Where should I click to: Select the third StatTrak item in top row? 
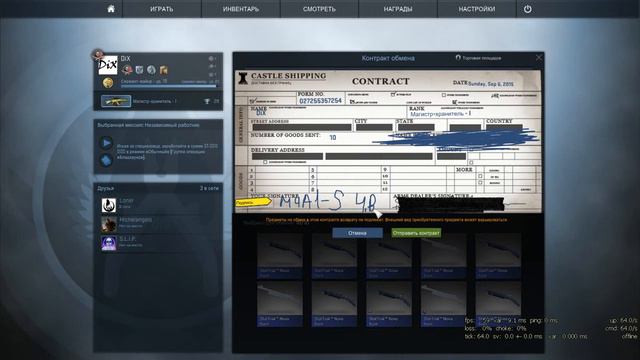click(389, 256)
